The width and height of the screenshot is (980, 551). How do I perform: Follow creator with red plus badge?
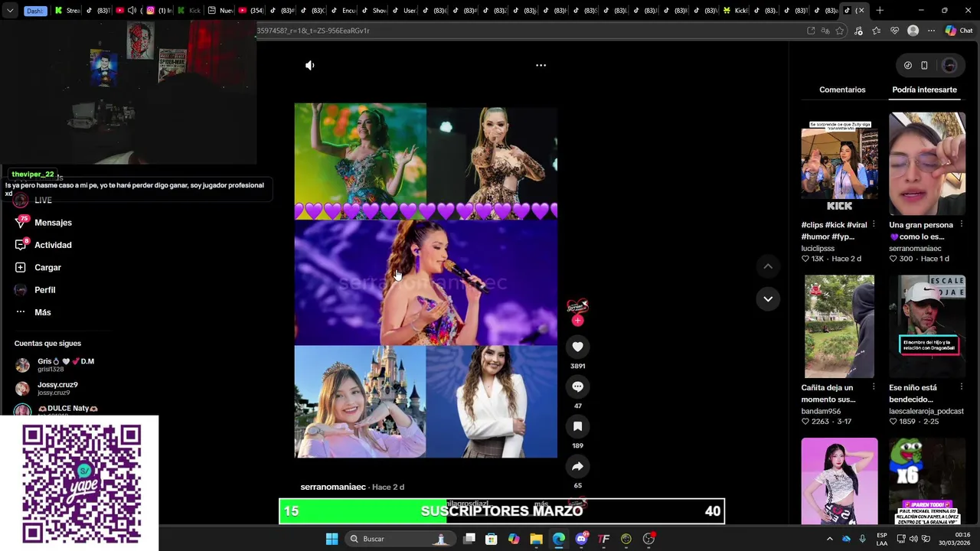[x=577, y=321]
